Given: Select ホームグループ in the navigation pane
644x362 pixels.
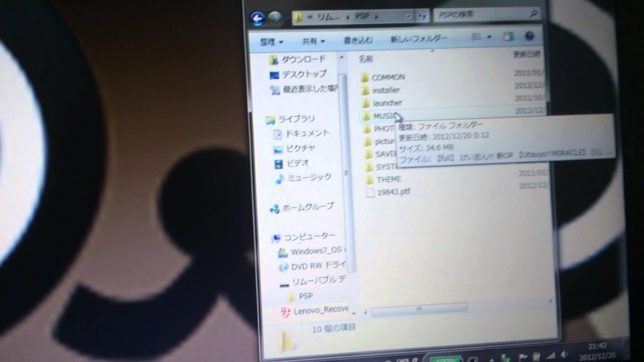Looking at the screenshot, I should [x=302, y=207].
